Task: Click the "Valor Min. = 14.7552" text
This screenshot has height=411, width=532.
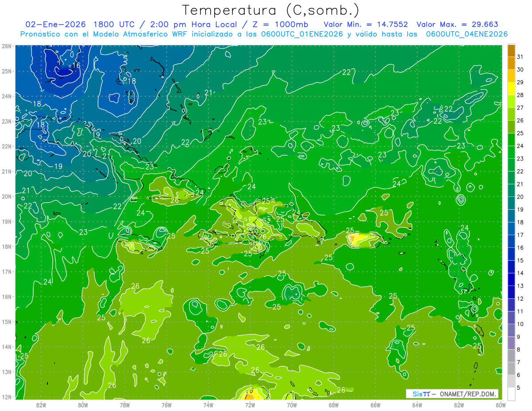Action: pos(366,24)
